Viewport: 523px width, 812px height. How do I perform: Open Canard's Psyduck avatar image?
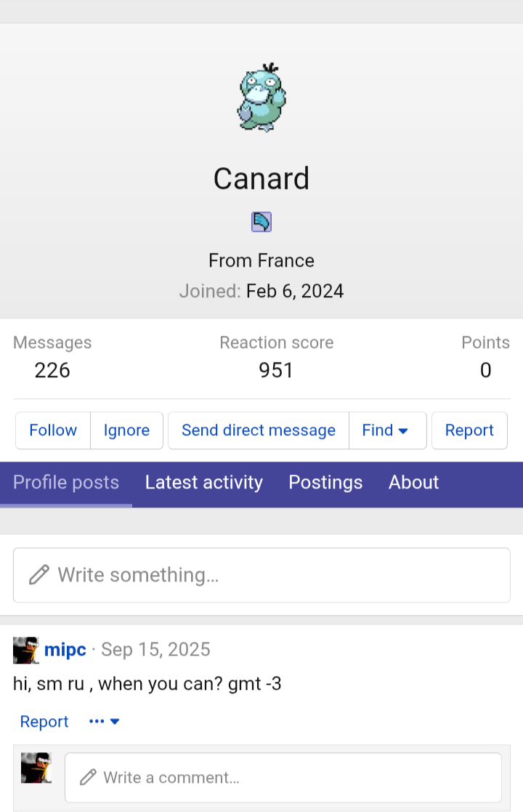tap(261, 97)
